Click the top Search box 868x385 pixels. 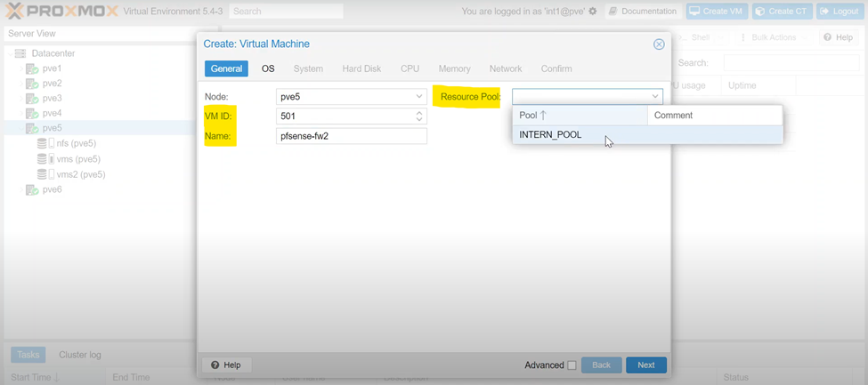click(x=286, y=11)
